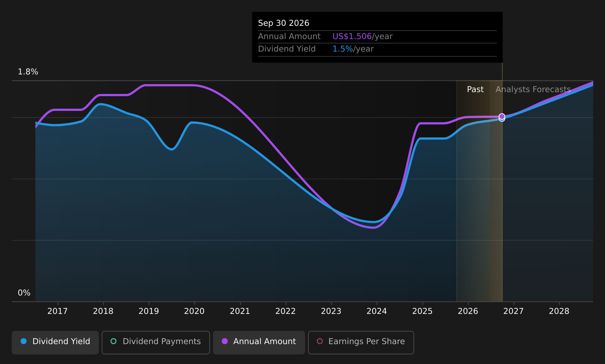
Task: Toggle the Annual Amount series
Action: tap(259, 342)
